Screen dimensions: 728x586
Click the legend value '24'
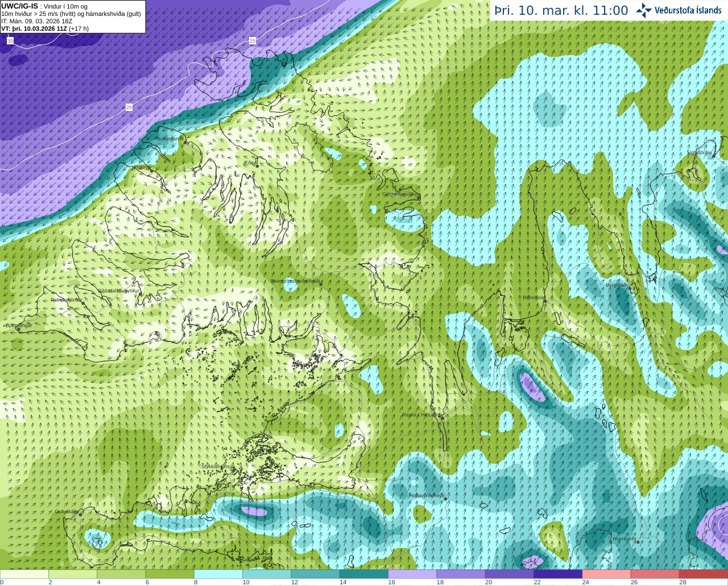click(586, 582)
